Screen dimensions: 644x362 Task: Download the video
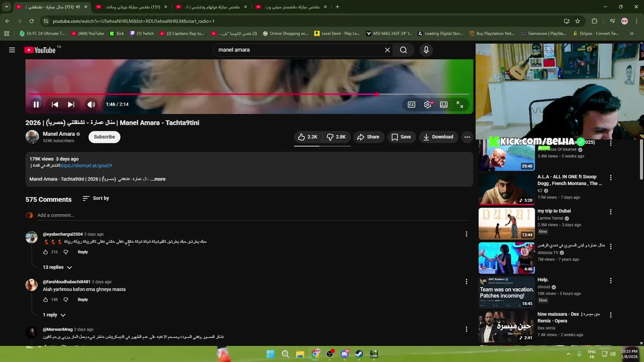click(438, 137)
